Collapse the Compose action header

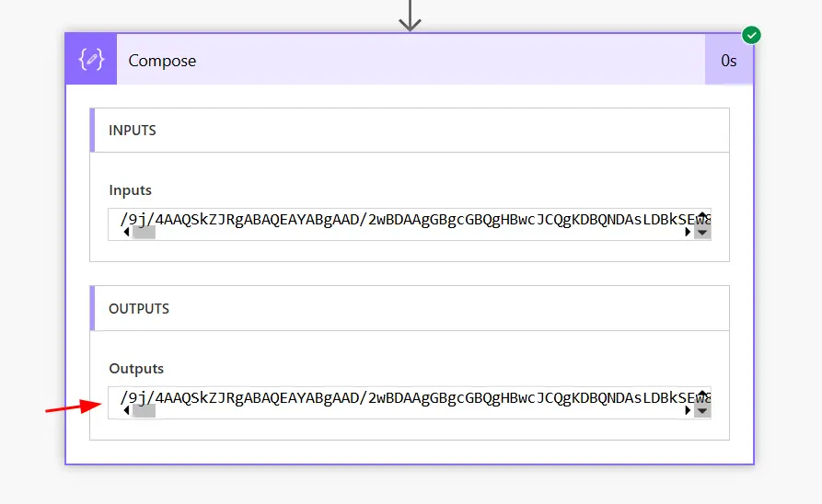point(411,59)
